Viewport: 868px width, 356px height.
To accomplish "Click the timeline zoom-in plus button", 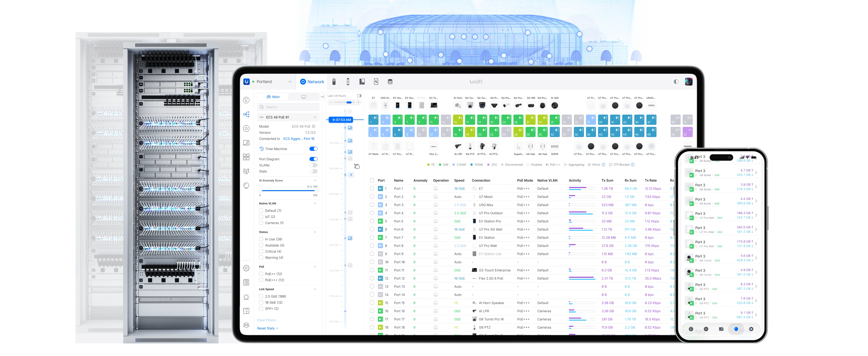I will (358, 102).
